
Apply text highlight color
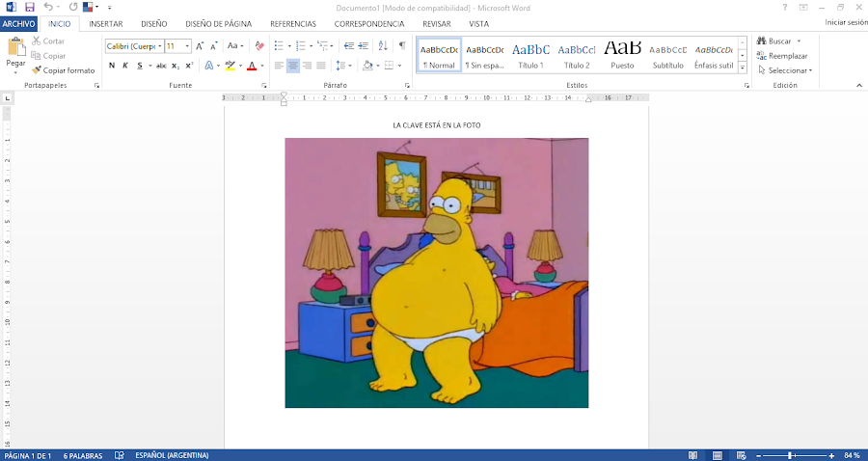tap(231, 66)
